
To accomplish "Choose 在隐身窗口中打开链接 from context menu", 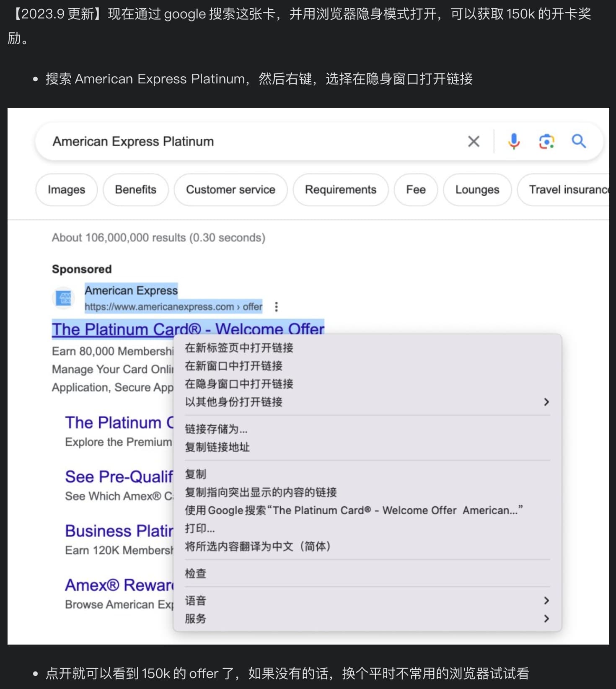I will (367, 384).
